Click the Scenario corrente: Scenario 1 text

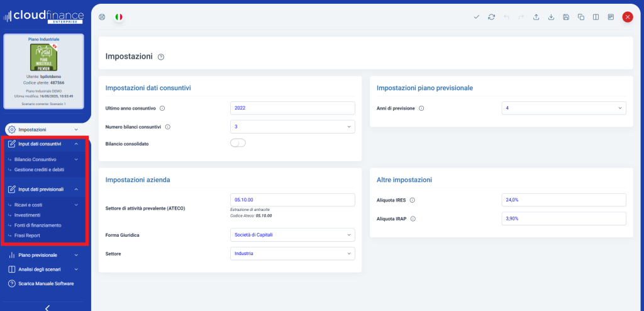point(43,104)
